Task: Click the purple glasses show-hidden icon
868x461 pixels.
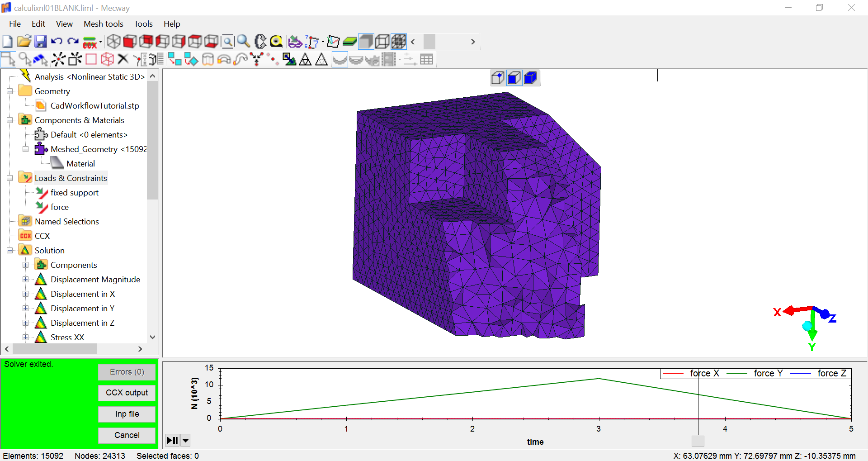Action: pos(295,42)
